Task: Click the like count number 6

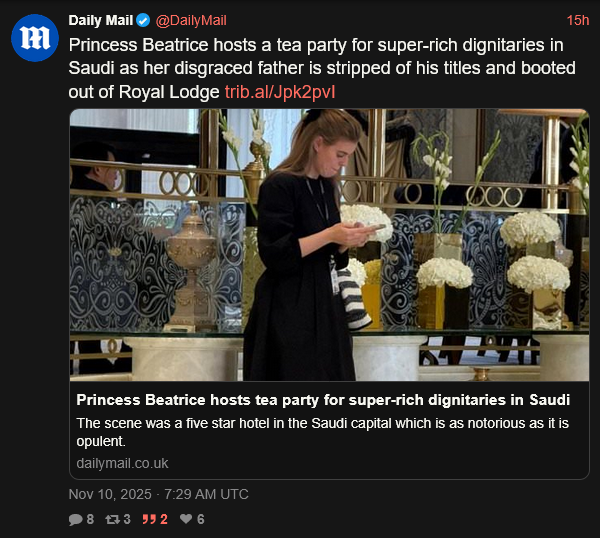Action: click(x=200, y=520)
